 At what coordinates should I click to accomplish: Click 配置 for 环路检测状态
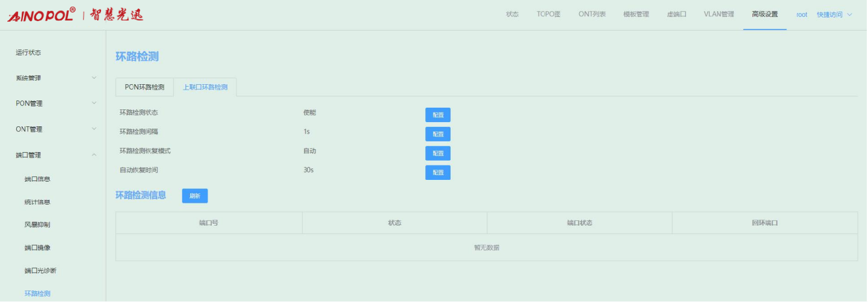coord(437,115)
